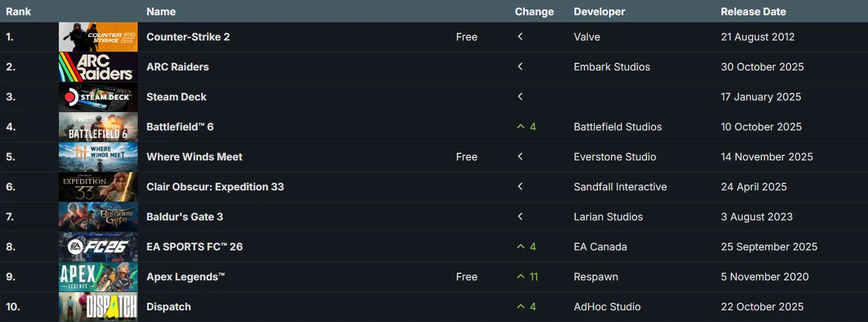Sort by the Release Date column header
This screenshot has height=322, width=868.
[753, 11]
